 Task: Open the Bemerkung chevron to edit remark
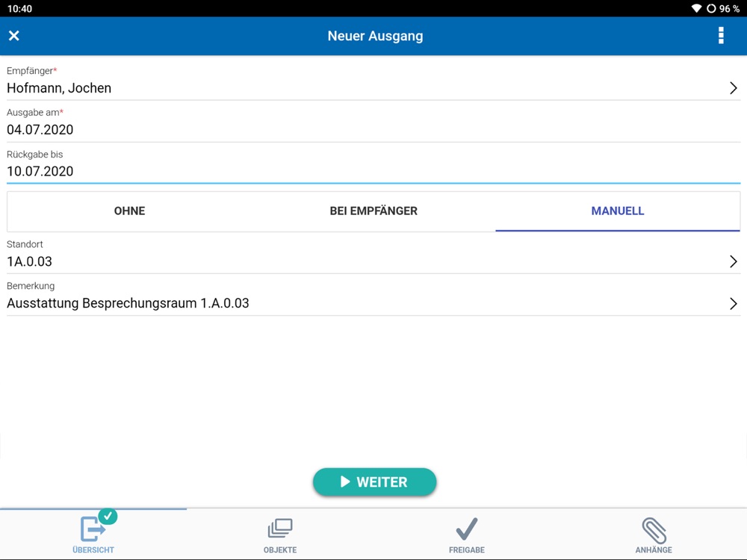pos(734,303)
